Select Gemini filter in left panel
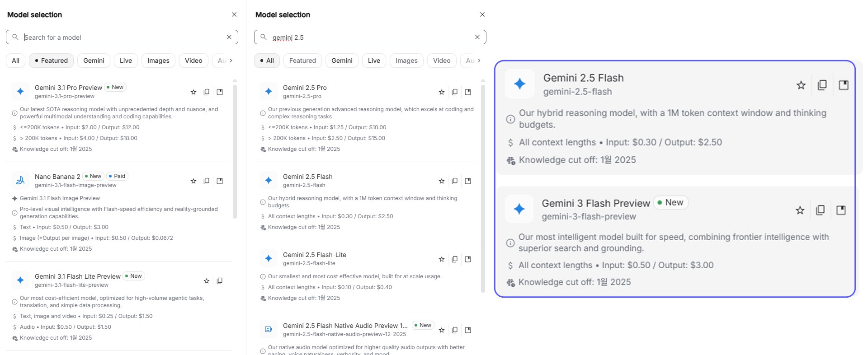The image size is (868, 355). click(x=94, y=61)
